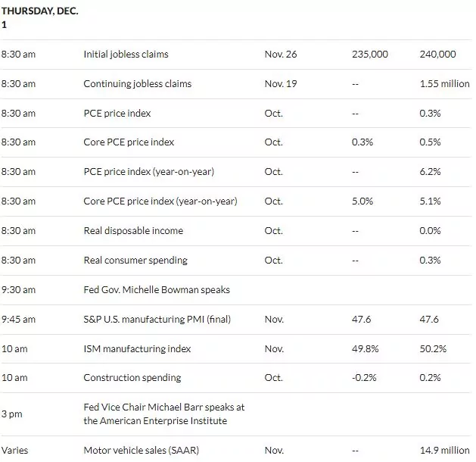Select the 240,000 previous jobless claims value
476x462 pixels.
pyautogui.click(x=437, y=55)
